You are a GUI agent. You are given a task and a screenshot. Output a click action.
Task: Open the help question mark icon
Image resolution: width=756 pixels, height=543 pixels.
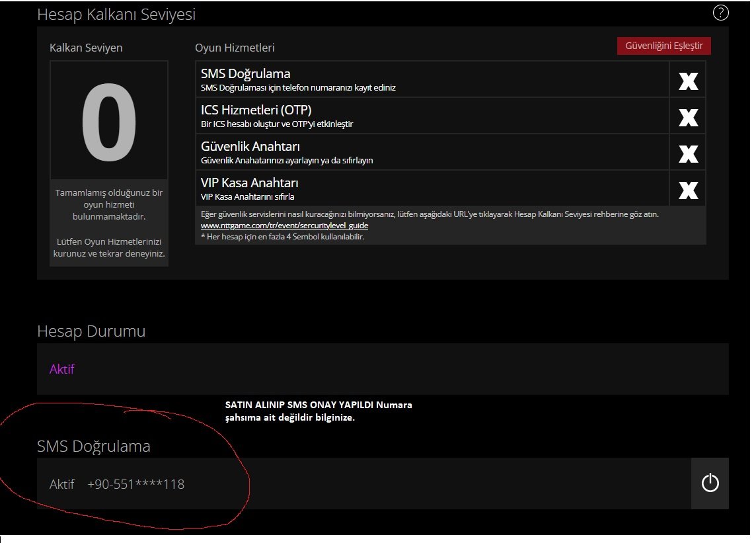tap(720, 13)
